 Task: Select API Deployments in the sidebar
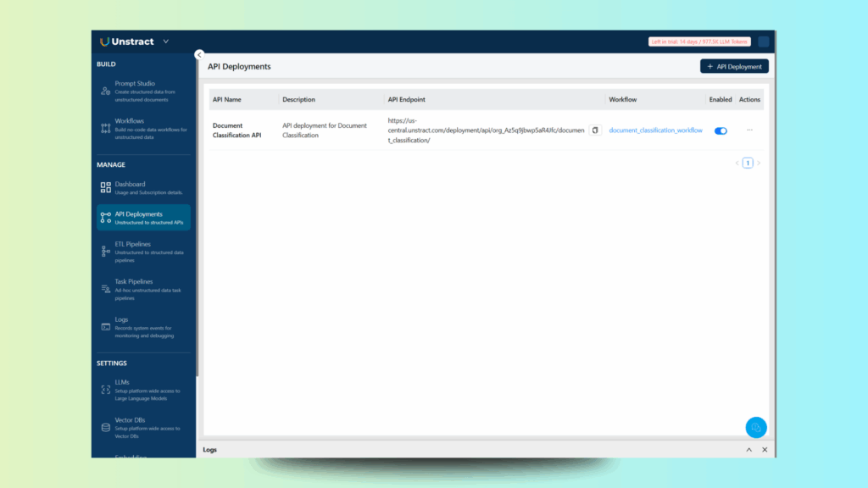(143, 218)
